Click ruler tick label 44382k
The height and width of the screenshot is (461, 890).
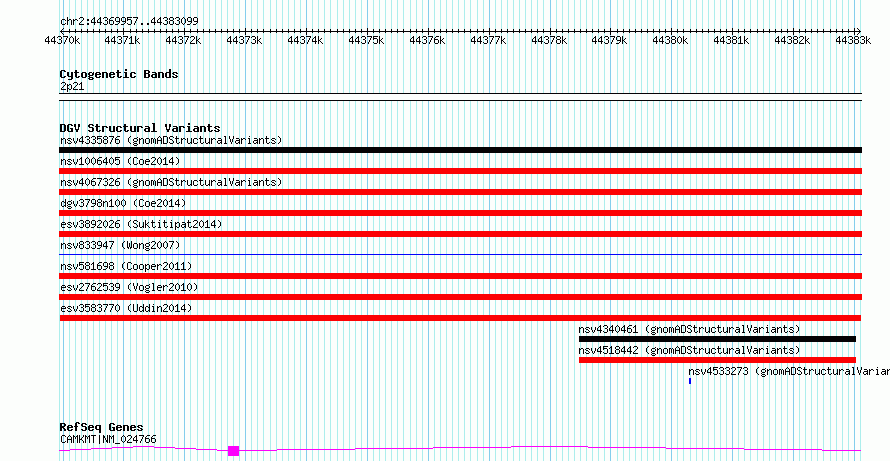(792, 40)
